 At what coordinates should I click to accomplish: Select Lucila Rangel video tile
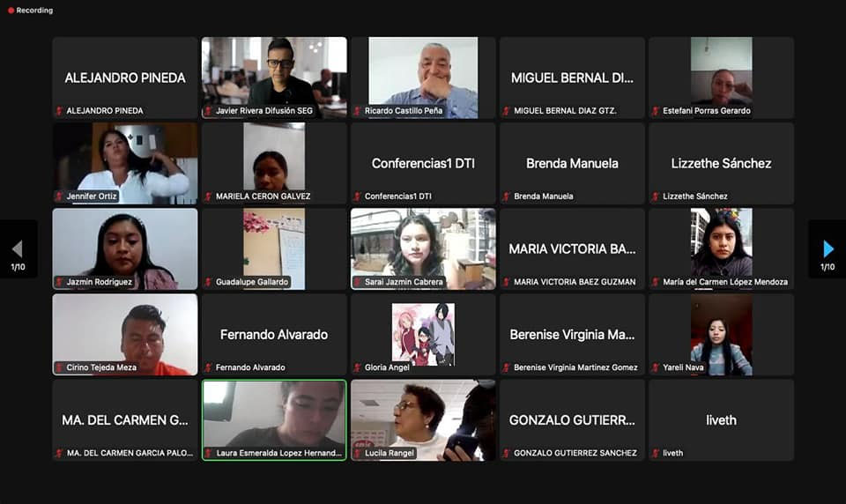tap(423, 420)
